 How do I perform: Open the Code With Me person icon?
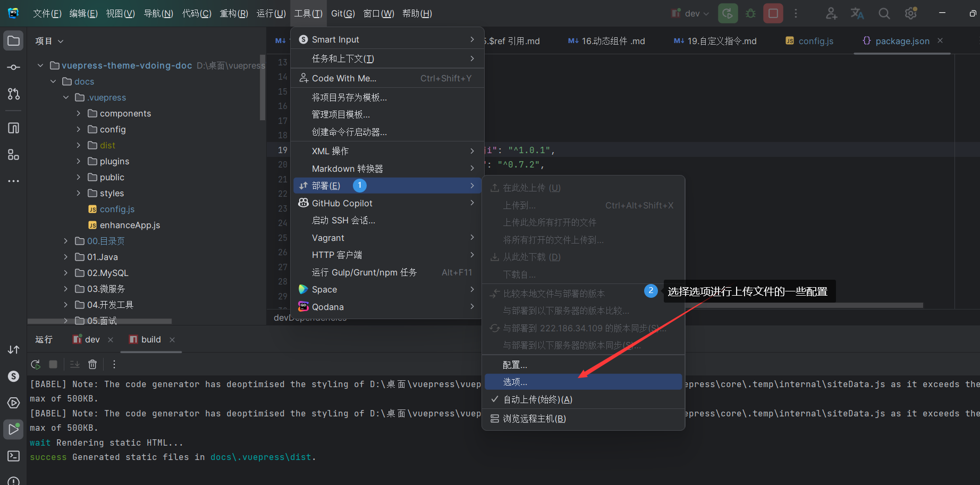tap(831, 13)
